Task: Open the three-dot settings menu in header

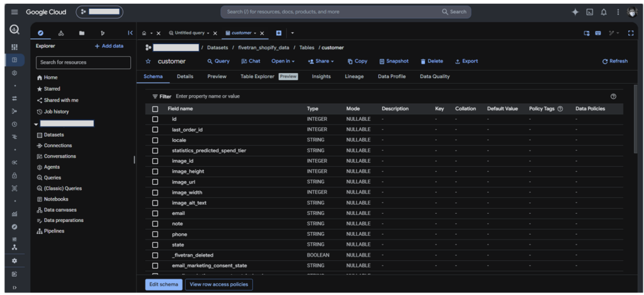Action: [618, 12]
